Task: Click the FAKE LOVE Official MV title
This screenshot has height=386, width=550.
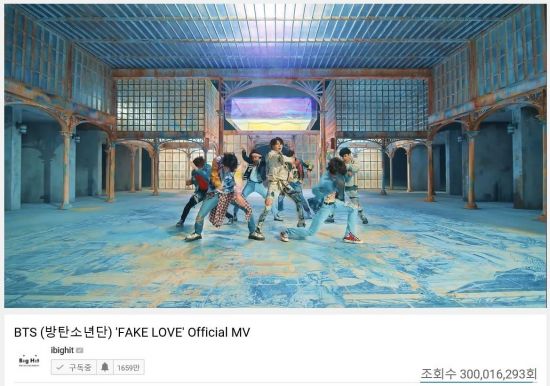Action: [132, 332]
